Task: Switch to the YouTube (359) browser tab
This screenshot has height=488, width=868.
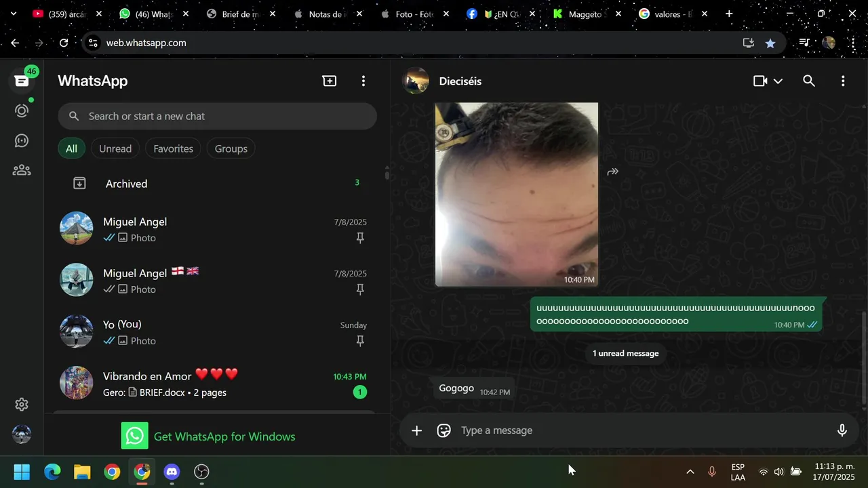Action: pyautogui.click(x=66, y=14)
